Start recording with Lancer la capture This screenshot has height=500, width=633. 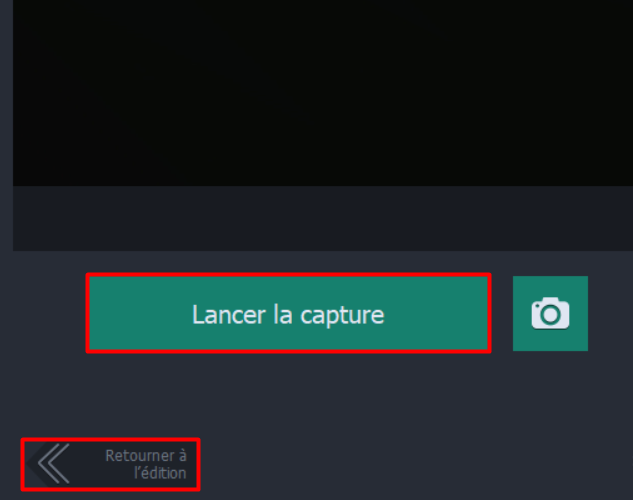click(288, 313)
